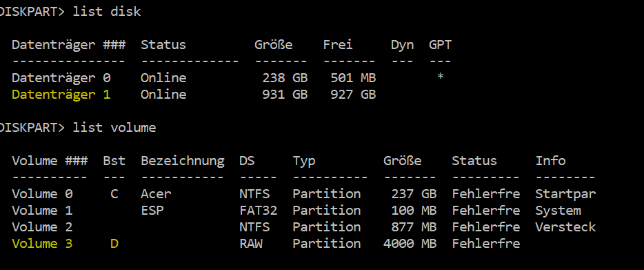
Task: Click the 'RAW' file system of Volume 3
Action: tap(251, 244)
